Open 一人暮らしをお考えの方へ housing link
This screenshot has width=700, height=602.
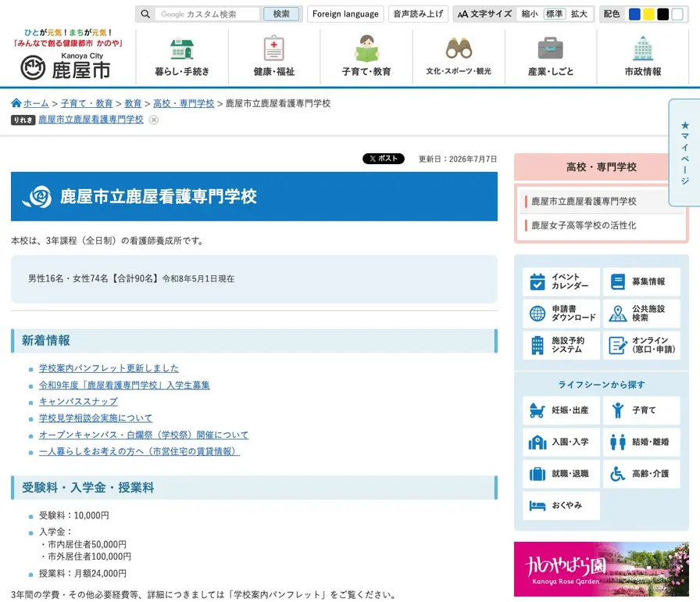click(139, 452)
